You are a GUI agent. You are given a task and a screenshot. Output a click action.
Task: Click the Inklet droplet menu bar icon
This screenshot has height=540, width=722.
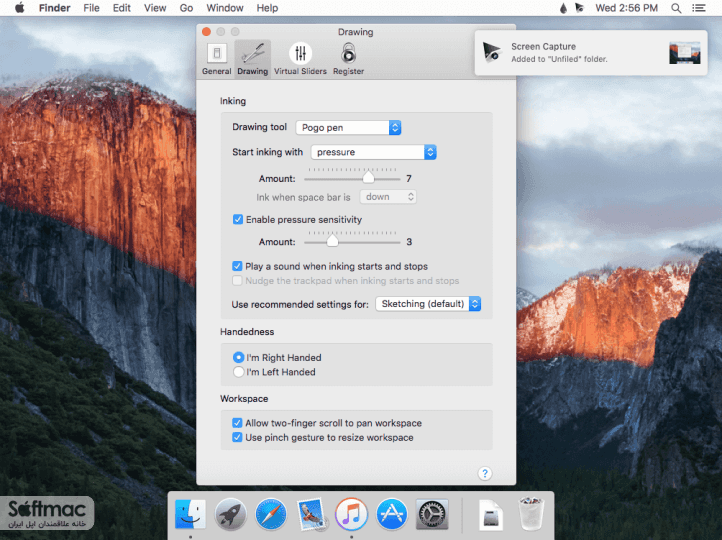563,8
